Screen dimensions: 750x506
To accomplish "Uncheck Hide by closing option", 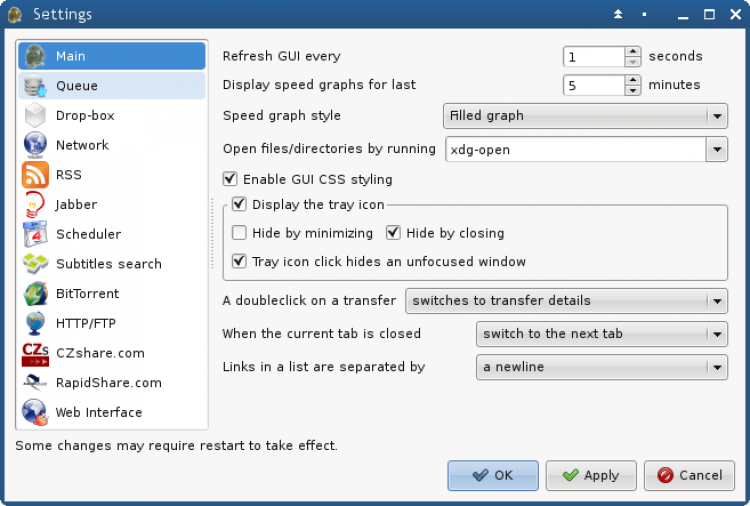I will [393, 232].
